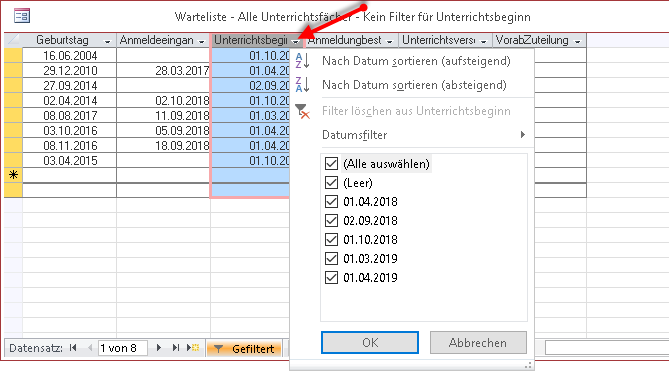This screenshot has width=669, height=373.
Task: Jump to last record arrow
Action: [175, 348]
